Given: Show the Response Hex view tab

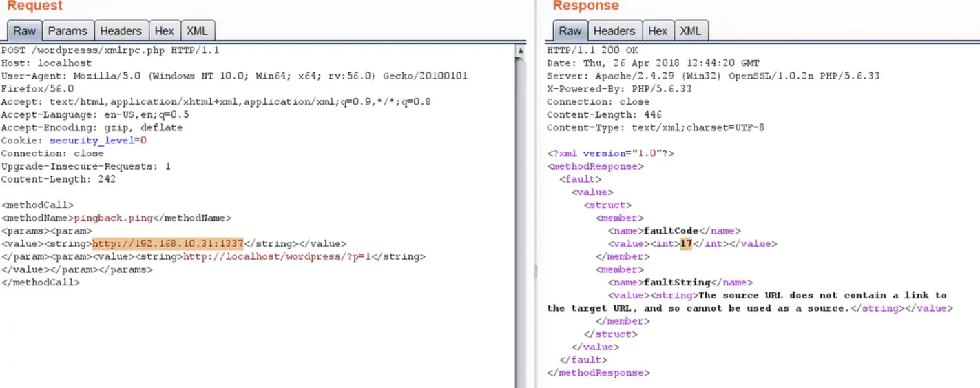Looking at the screenshot, I should click(x=658, y=31).
